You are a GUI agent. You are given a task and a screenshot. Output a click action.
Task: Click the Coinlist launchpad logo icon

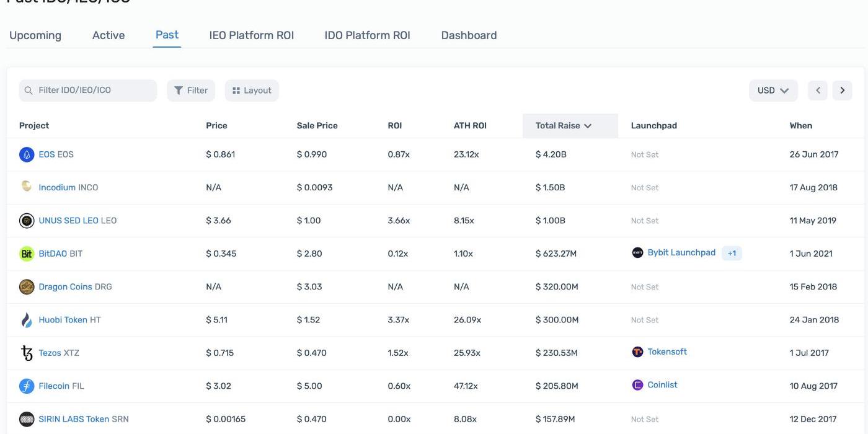[x=637, y=385]
